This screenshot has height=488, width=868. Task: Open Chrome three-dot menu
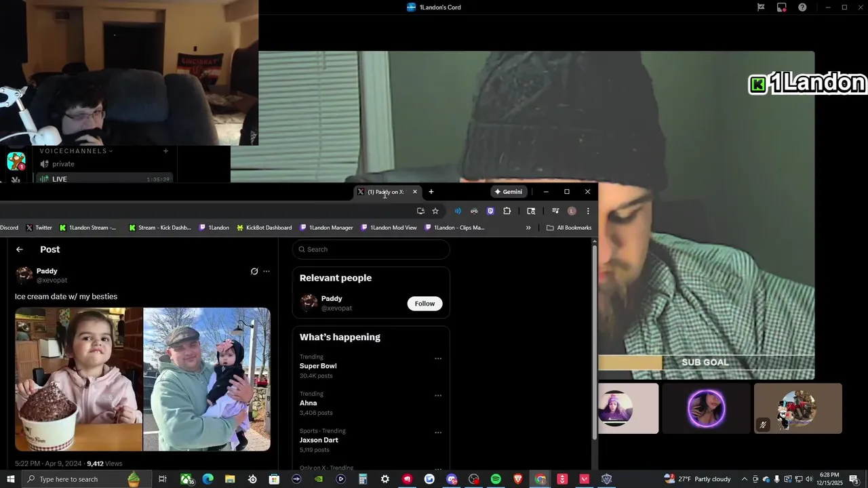[588, 211]
